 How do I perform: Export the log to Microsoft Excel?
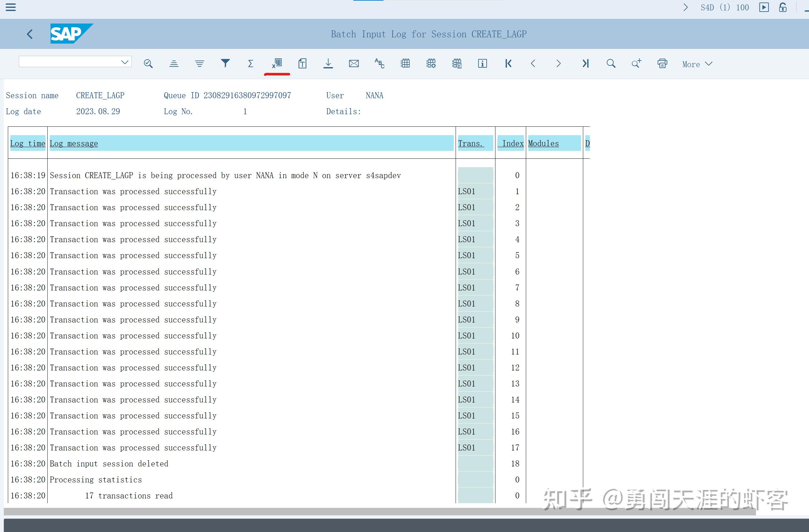(277, 63)
